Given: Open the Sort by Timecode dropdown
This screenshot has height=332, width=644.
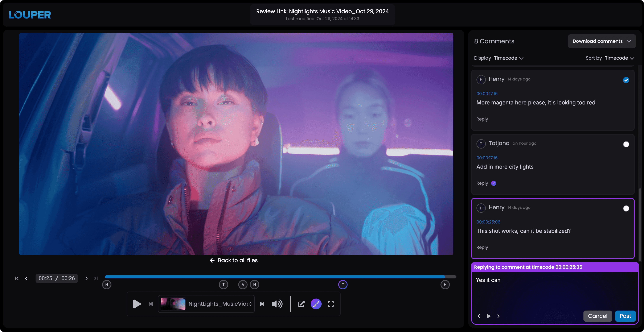Looking at the screenshot, I should point(619,58).
